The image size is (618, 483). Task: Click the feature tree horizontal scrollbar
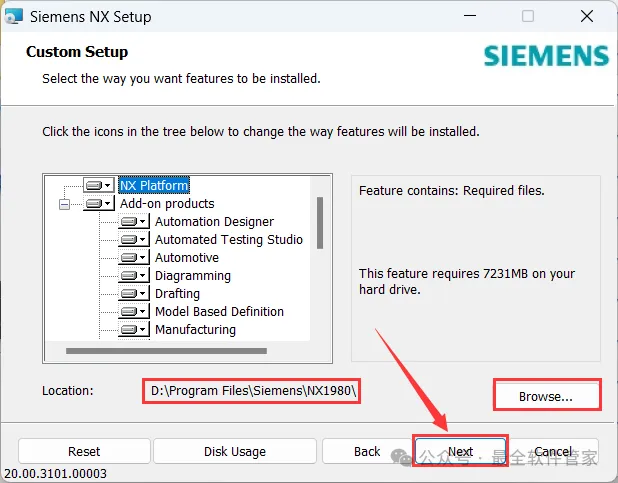click(166, 351)
